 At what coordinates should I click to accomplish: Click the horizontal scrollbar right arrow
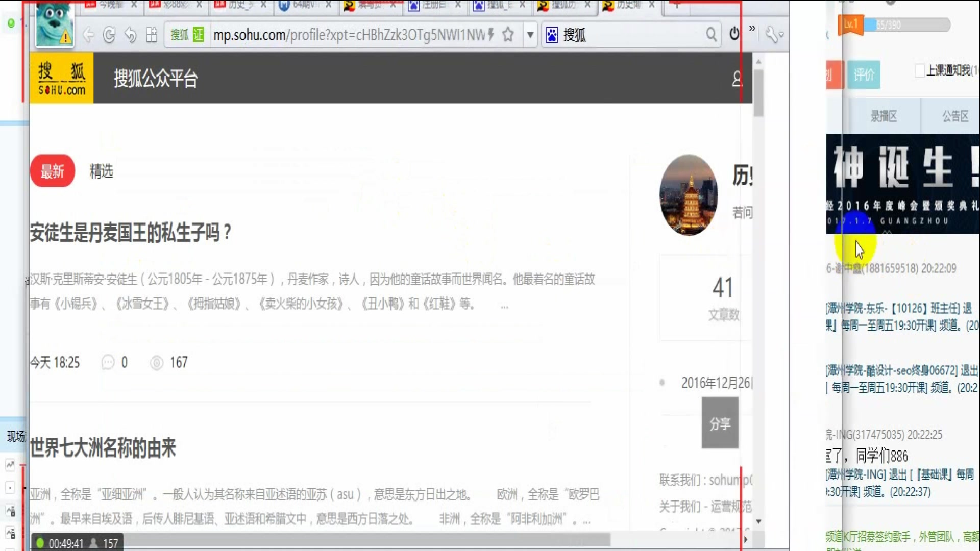(x=746, y=539)
